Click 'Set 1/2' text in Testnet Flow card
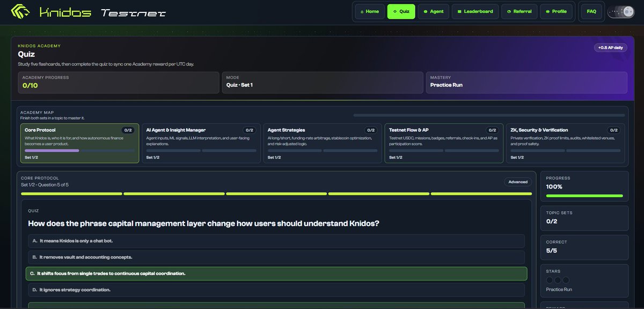644x309 pixels. click(396, 157)
